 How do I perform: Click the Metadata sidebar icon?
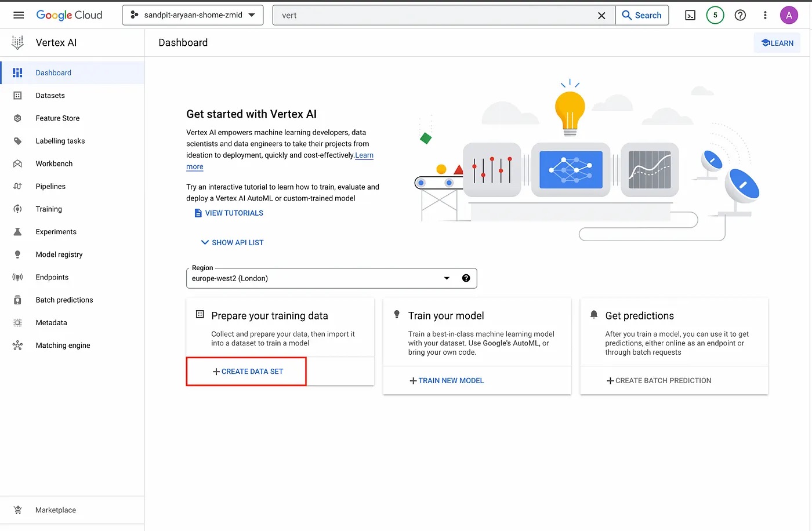coord(17,322)
